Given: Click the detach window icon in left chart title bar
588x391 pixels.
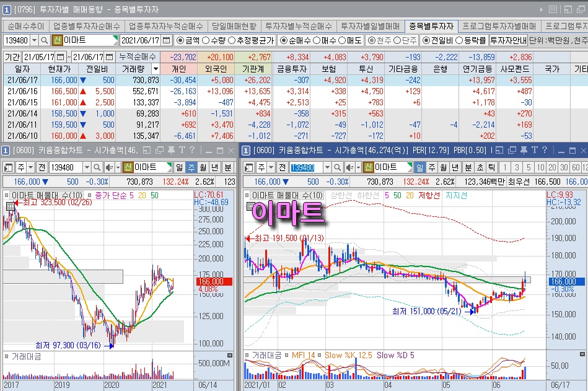Looking at the screenshot, I should [x=147, y=151].
